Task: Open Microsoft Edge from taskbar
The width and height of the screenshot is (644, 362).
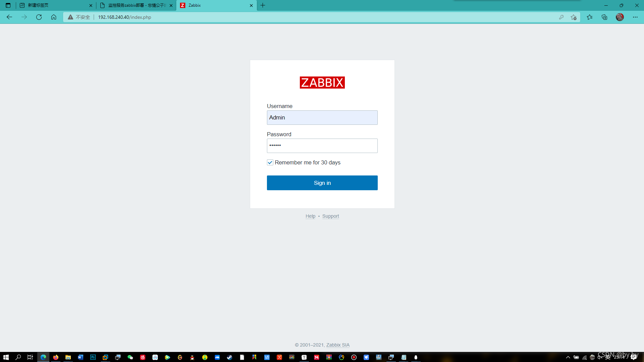Action: click(x=43, y=357)
